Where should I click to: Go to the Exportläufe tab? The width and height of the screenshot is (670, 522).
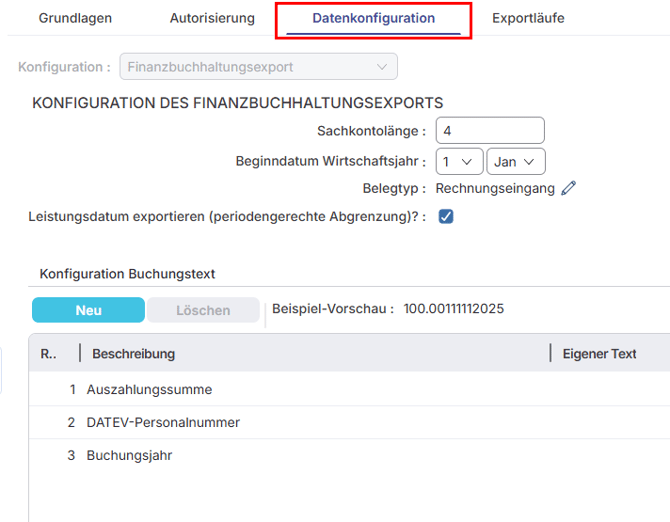coord(528,18)
